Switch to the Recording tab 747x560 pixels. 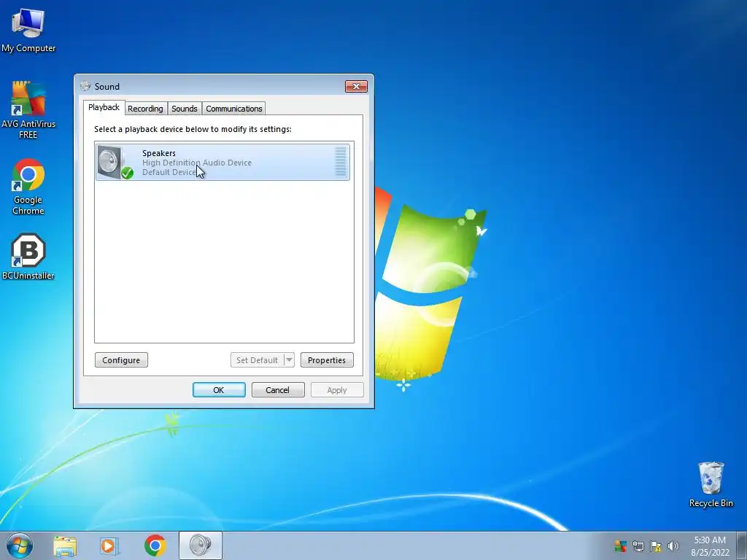coord(145,109)
